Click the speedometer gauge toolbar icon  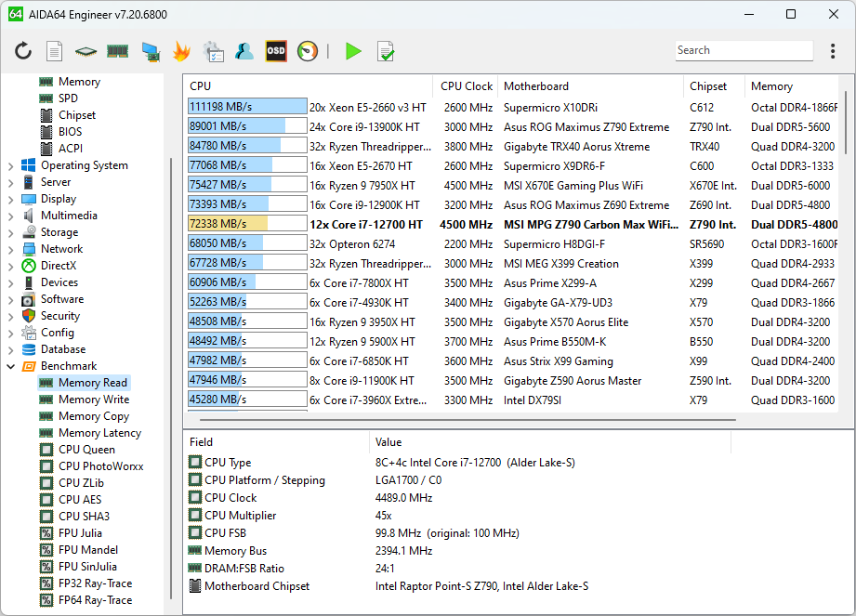[308, 51]
